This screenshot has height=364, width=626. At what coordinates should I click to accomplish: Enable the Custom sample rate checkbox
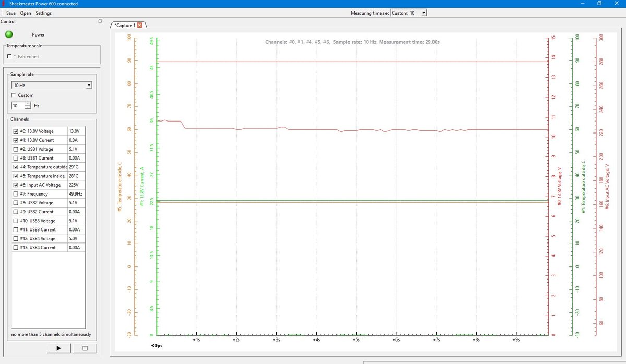coord(14,95)
